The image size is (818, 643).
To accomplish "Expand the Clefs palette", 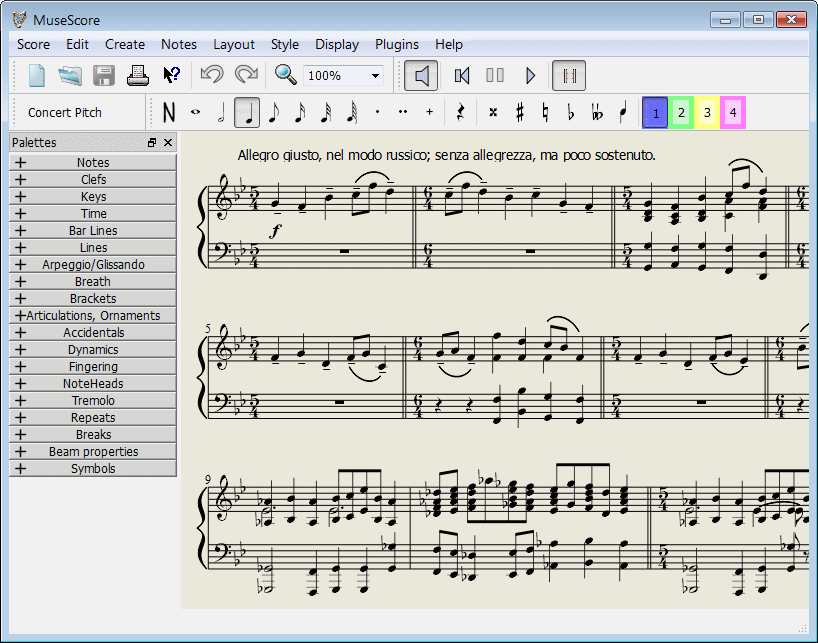I will pyautogui.click(x=93, y=179).
